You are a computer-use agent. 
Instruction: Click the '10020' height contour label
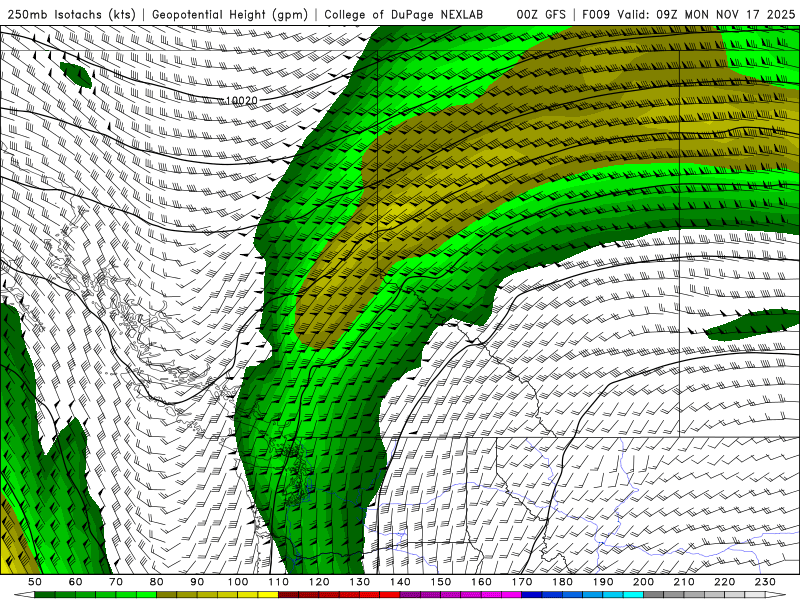tap(242, 101)
